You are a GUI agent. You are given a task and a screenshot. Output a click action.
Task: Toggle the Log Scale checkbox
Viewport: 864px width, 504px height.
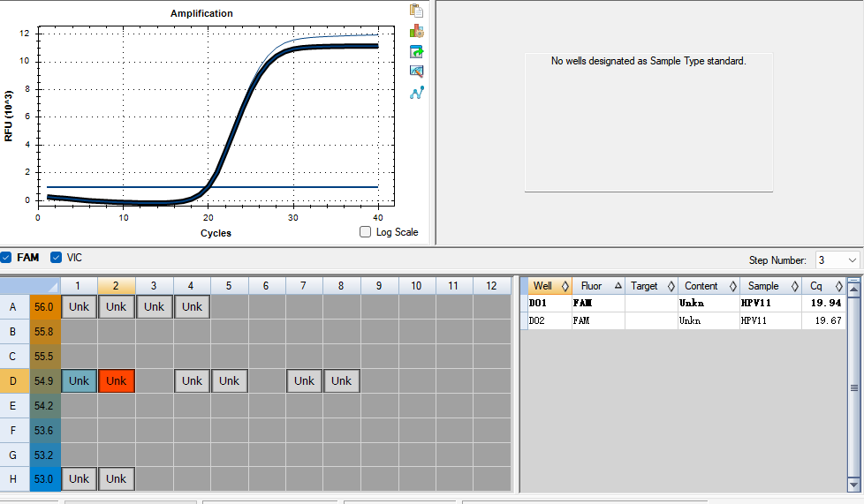point(366,232)
